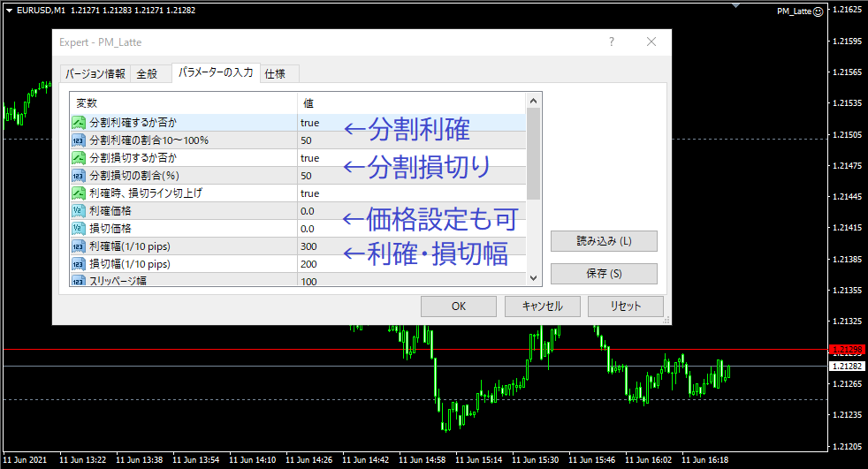Click the リセット button
Screen dimensions: 868x469
pos(626,306)
